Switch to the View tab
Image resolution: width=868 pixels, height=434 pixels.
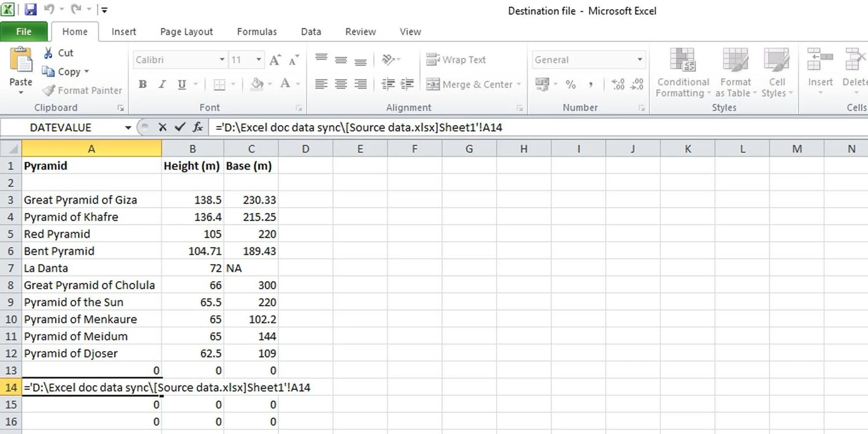pos(410,32)
